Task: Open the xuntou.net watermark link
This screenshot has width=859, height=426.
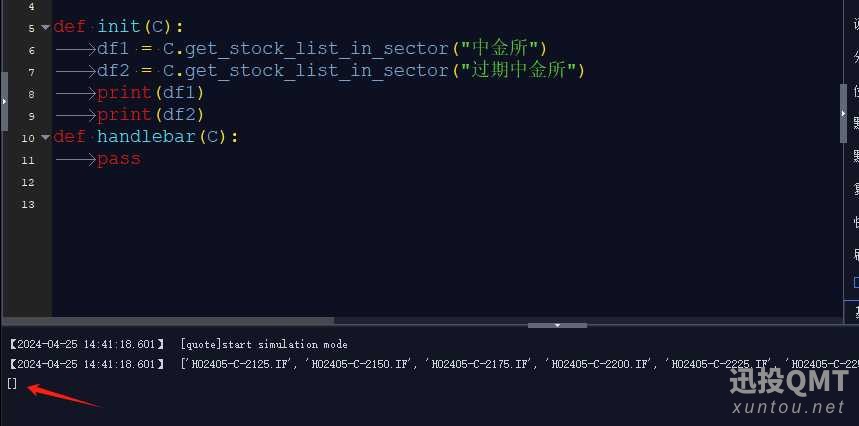Action: [x=789, y=407]
